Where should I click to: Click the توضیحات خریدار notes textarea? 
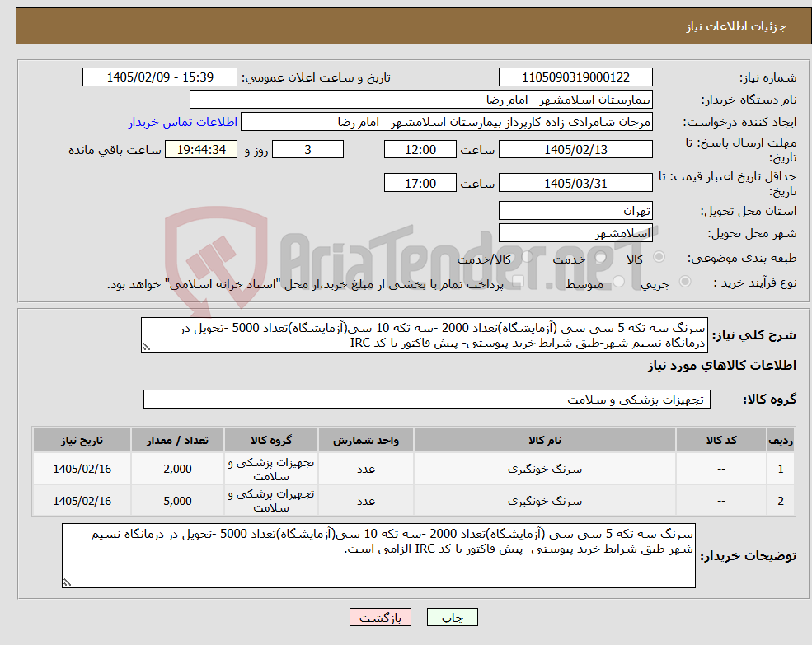tap(378, 555)
